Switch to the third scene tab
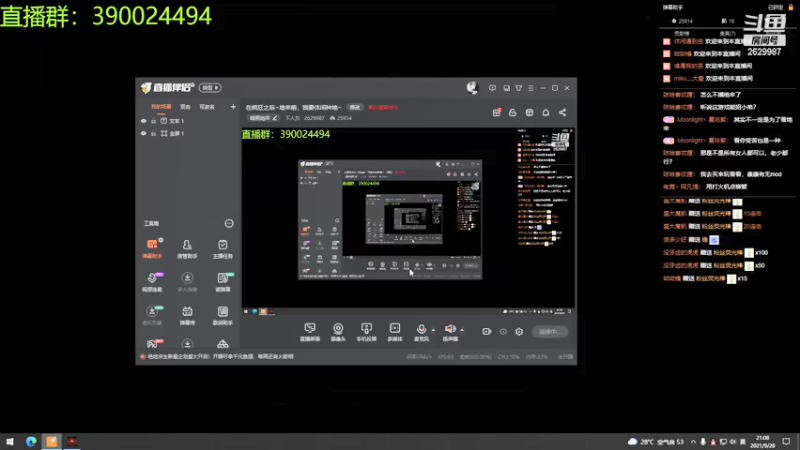 point(207,107)
